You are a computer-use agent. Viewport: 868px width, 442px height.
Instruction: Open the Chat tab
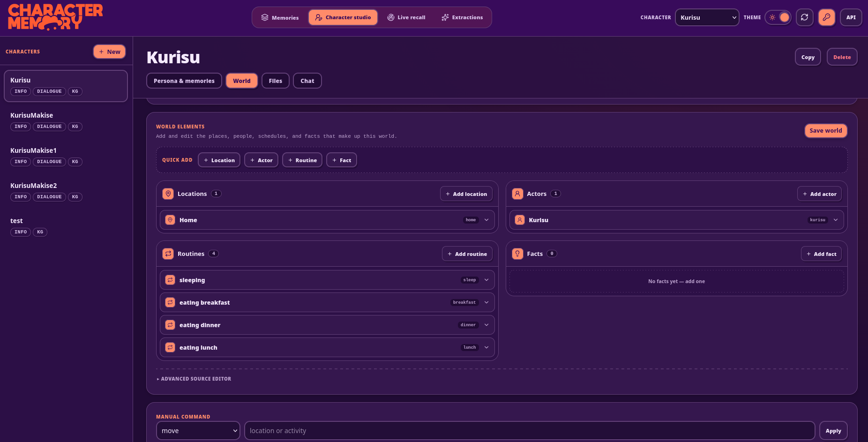[x=307, y=81]
